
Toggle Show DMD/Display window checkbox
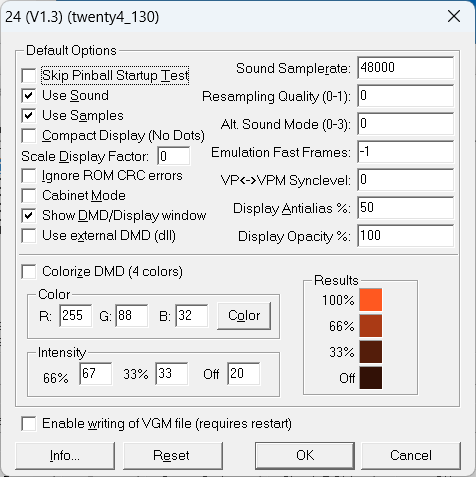[29, 216]
